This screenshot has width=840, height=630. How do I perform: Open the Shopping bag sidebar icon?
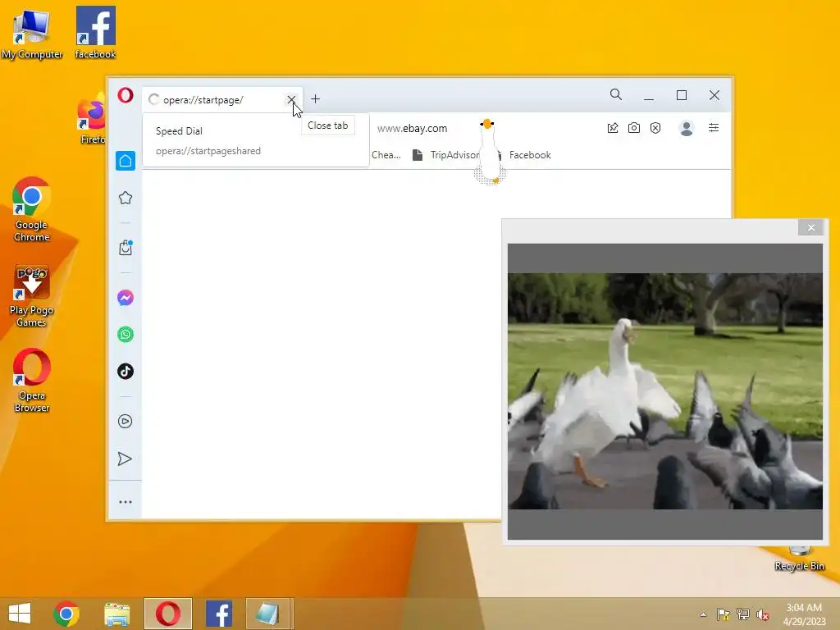tap(126, 248)
